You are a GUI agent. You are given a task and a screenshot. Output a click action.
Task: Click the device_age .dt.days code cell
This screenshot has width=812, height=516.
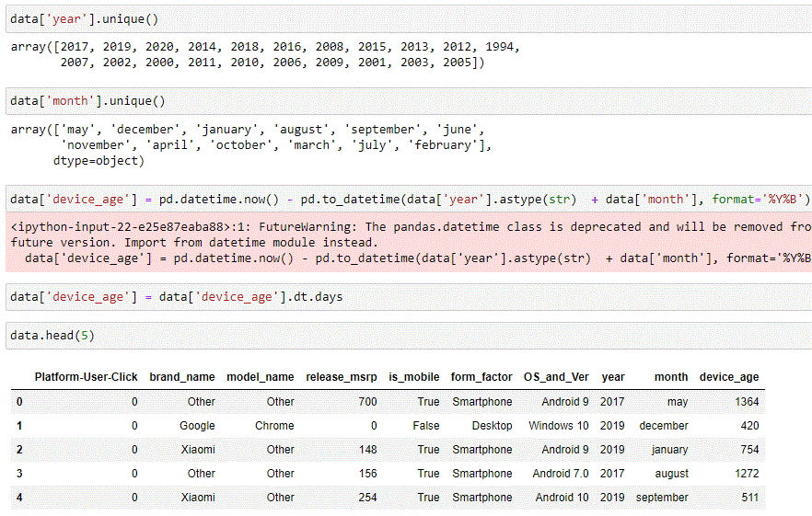coord(409,297)
